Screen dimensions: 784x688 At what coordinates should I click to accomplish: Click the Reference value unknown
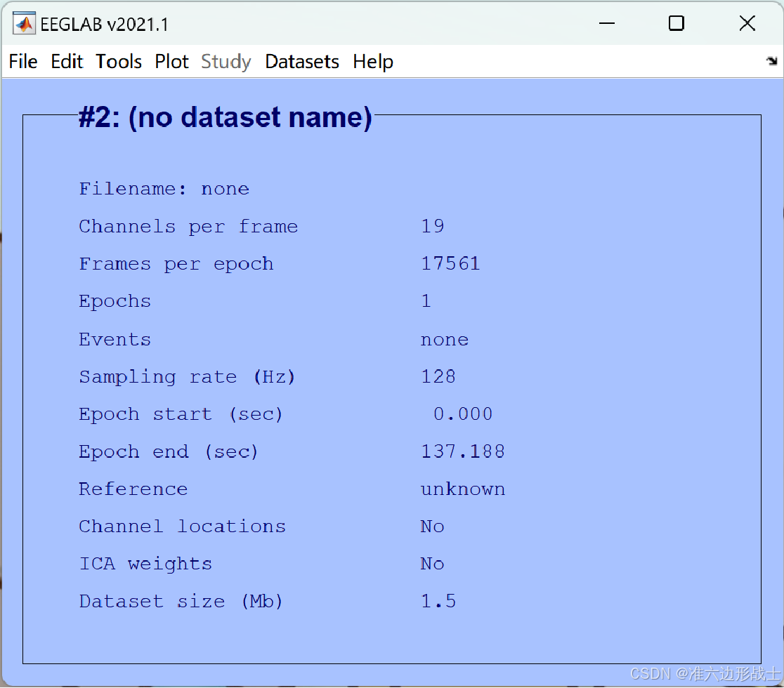click(x=463, y=489)
